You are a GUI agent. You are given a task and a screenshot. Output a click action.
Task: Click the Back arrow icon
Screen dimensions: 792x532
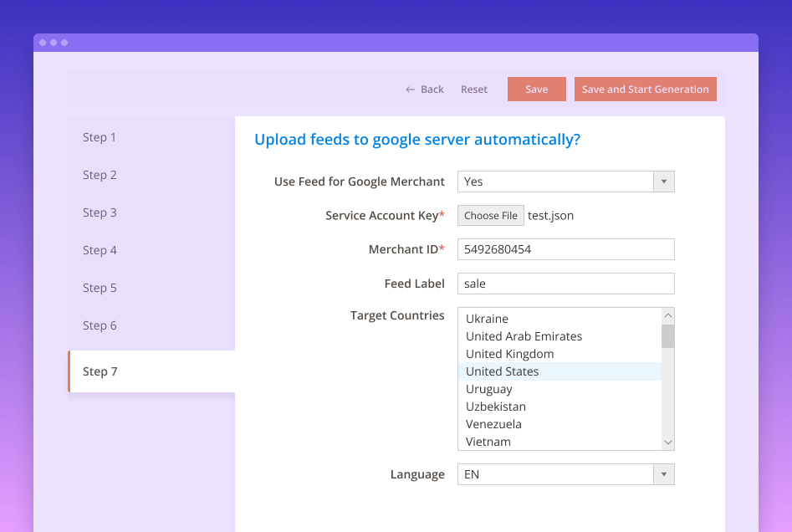coord(409,89)
